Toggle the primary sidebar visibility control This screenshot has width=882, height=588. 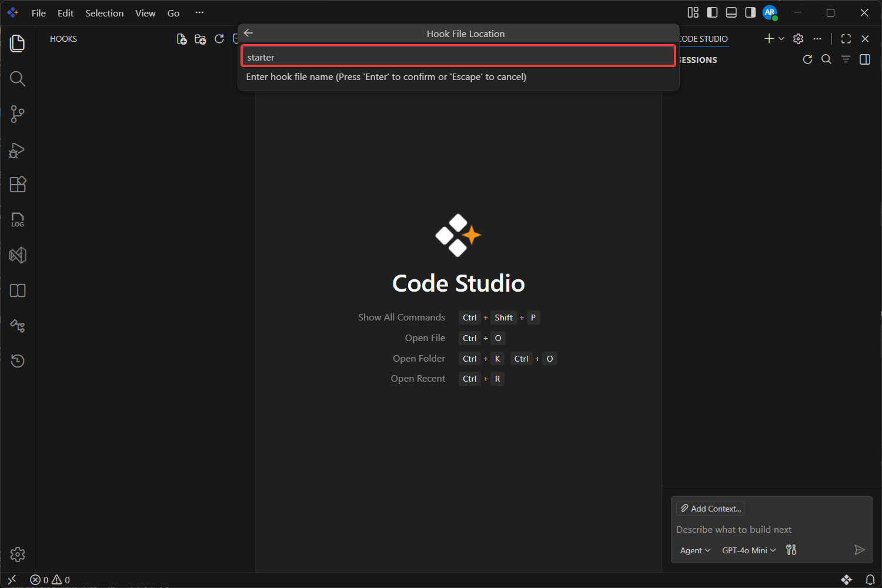point(712,12)
